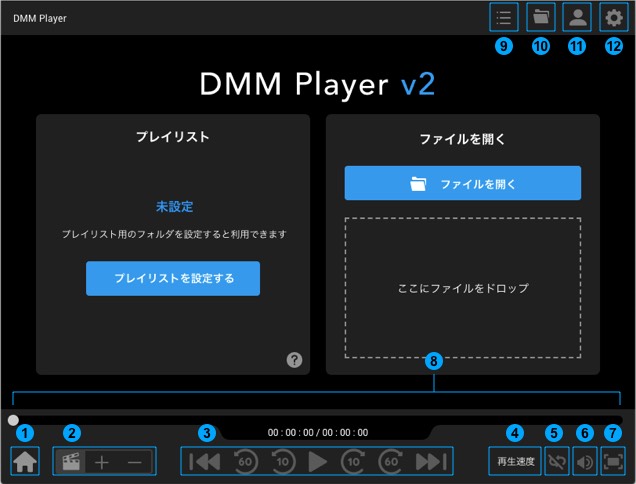Mute audio with the speaker icon

pyautogui.click(x=584, y=462)
